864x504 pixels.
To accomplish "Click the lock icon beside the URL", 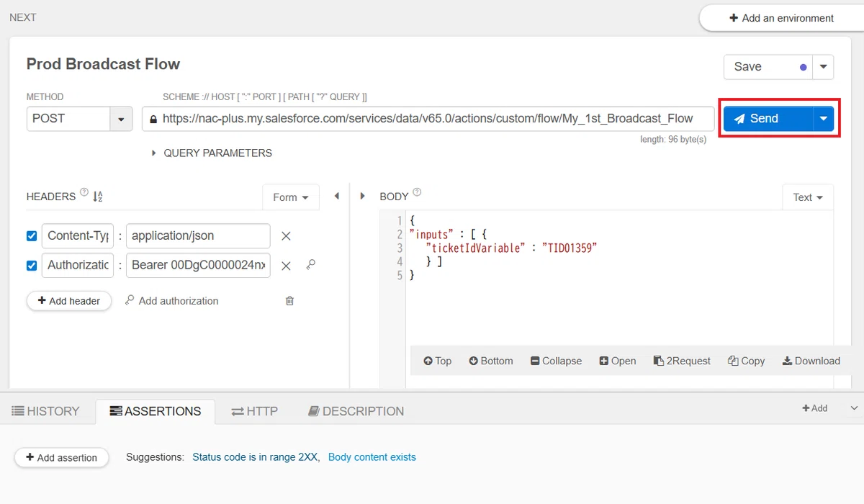I will click(x=152, y=119).
